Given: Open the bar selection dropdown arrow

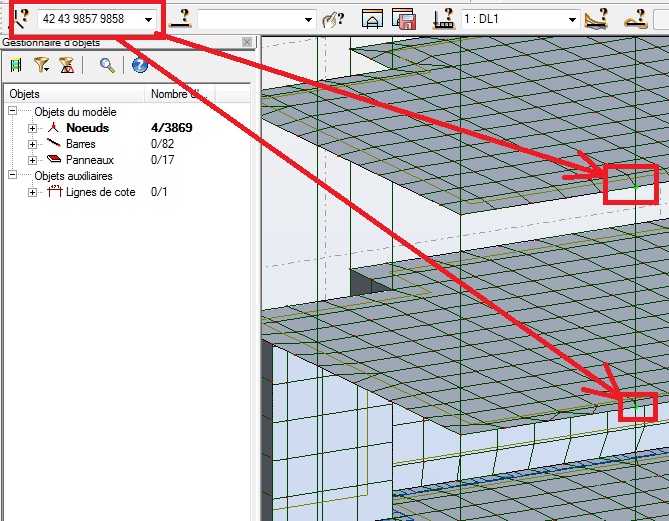Looking at the screenshot, I should click(308, 20).
